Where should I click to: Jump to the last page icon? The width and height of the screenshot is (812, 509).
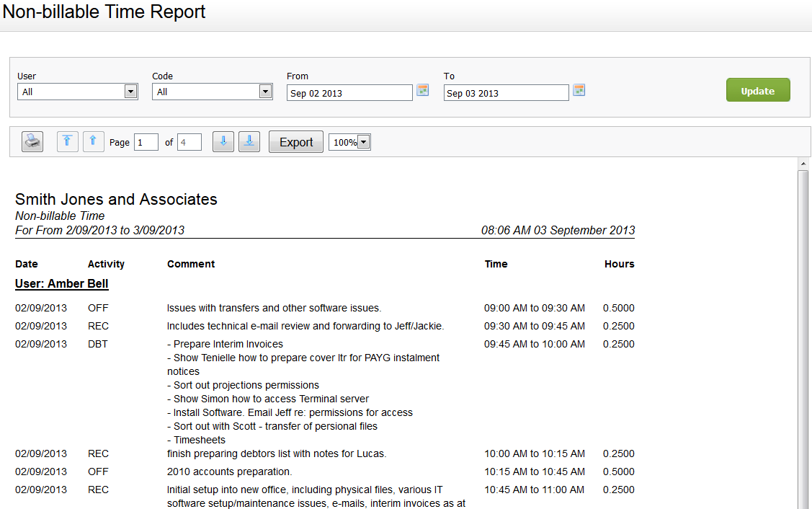point(249,141)
